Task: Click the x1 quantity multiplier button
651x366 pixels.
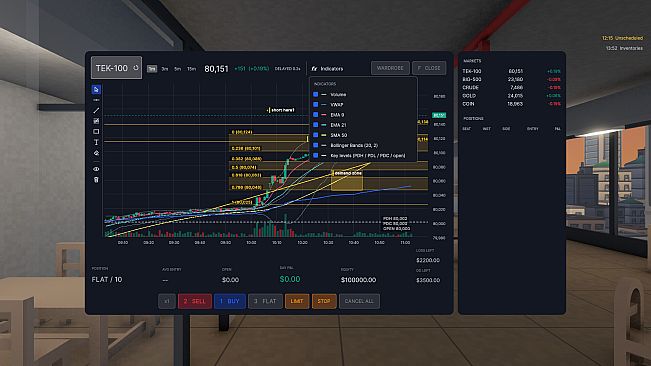Action: (166, 301)
